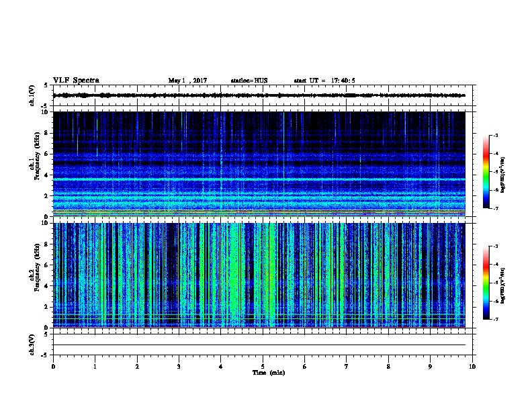532x411 pixels.
Task: Click the ch.3(V) axis label
Action: [32, 345]
